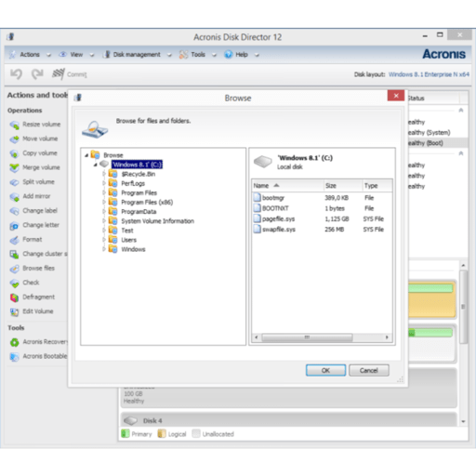The height and width of the screenshot is (476, 476).
Task: Click the Undo arrow in toolbar
Action: click(16, 74)
